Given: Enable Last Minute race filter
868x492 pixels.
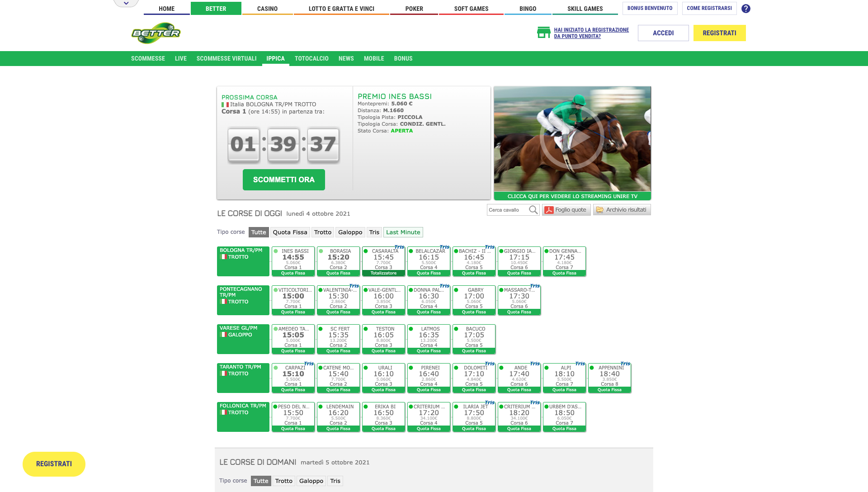Looking at the screenshot, I should [403, 232].
